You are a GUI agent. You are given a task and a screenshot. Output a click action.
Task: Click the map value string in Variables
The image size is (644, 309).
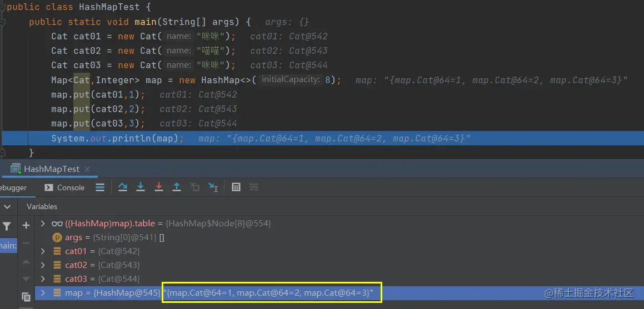click(x=268, y=293)
